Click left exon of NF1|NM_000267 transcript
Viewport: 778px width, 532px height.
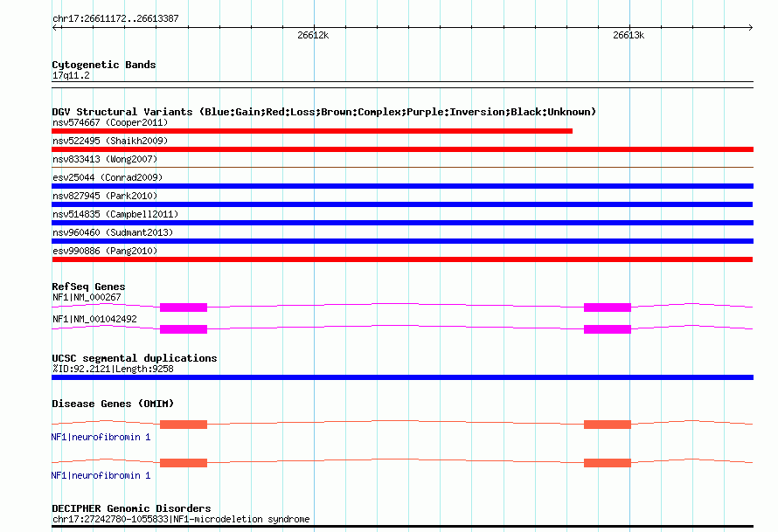tap(184, 307)
